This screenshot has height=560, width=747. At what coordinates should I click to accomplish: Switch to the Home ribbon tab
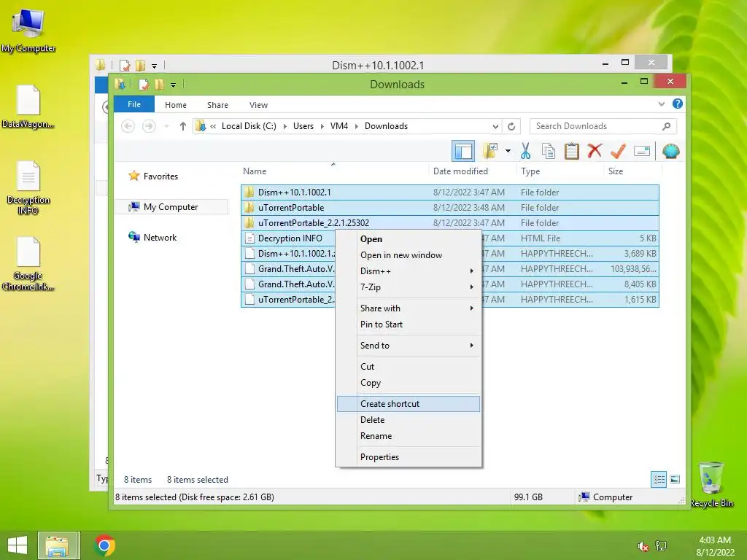point(175,105)
